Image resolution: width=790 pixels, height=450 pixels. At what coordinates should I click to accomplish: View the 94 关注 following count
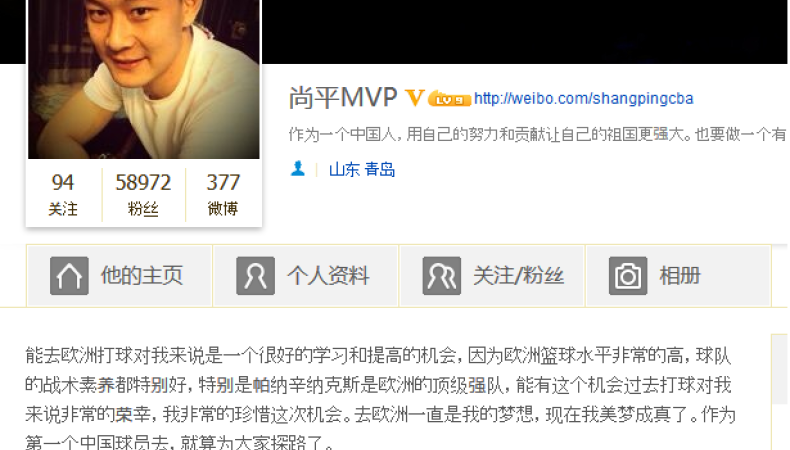[63, 195]
